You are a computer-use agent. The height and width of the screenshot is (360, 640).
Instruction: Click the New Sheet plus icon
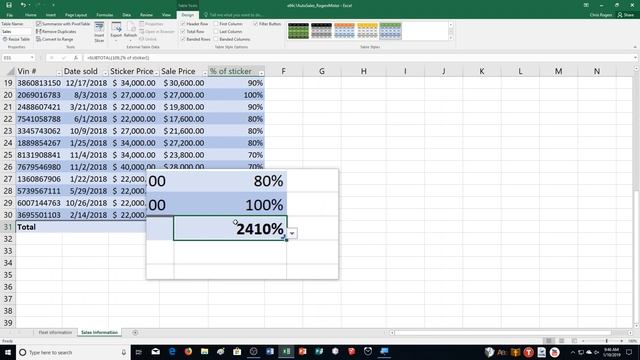(x=135, y=333)
